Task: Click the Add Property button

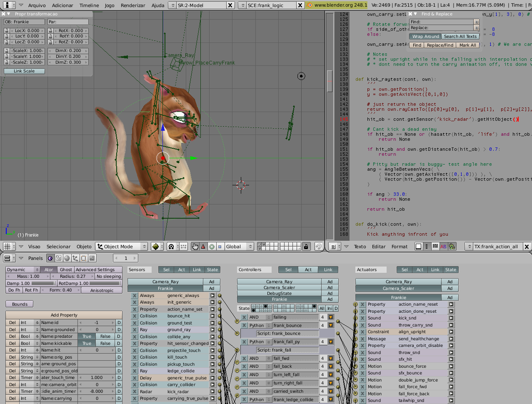Action: pyautogui.click(x=64, y=315)
